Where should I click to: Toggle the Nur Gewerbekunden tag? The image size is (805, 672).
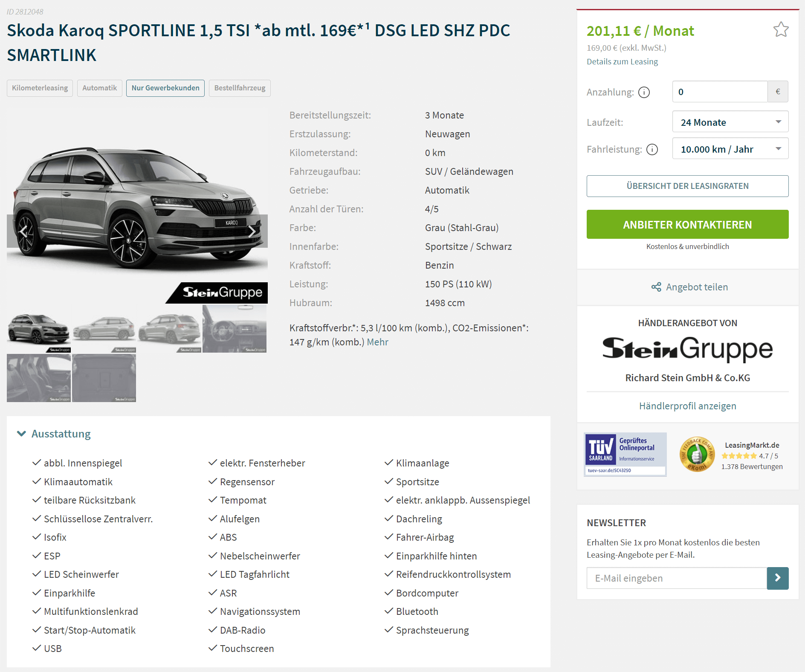(165, 88)
